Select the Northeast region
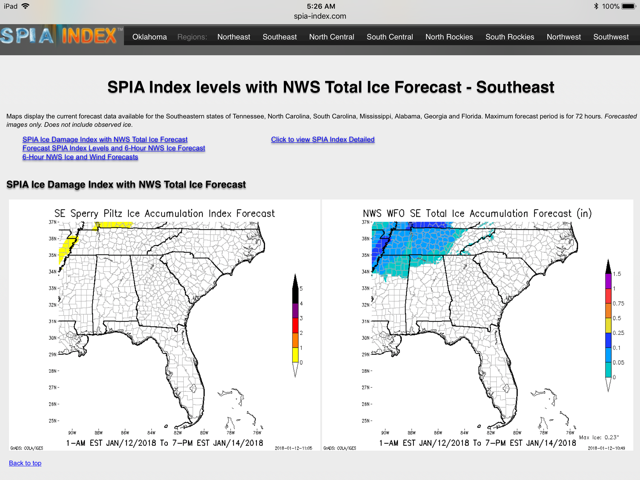640x480 pixels. 233,37
